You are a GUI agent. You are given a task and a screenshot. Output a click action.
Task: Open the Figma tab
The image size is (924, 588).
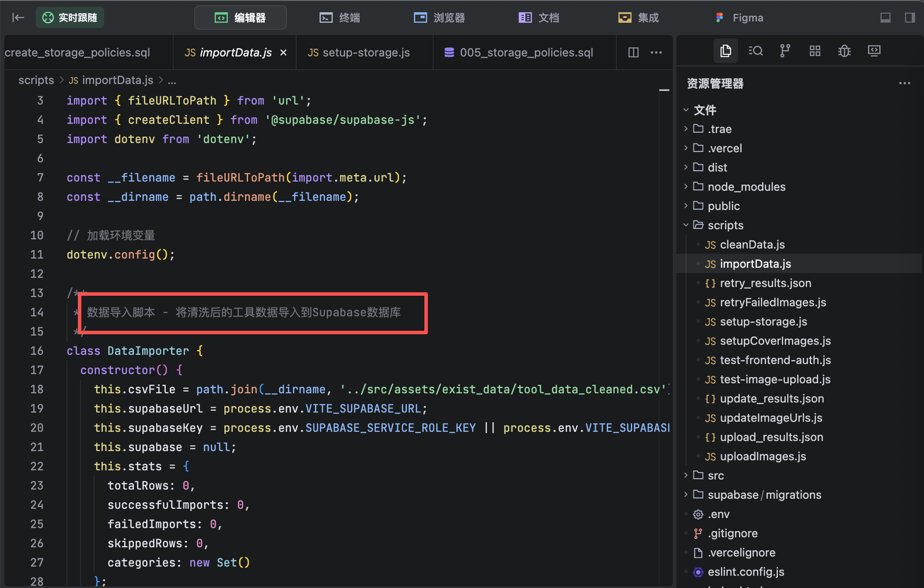(x=740, y=17)
